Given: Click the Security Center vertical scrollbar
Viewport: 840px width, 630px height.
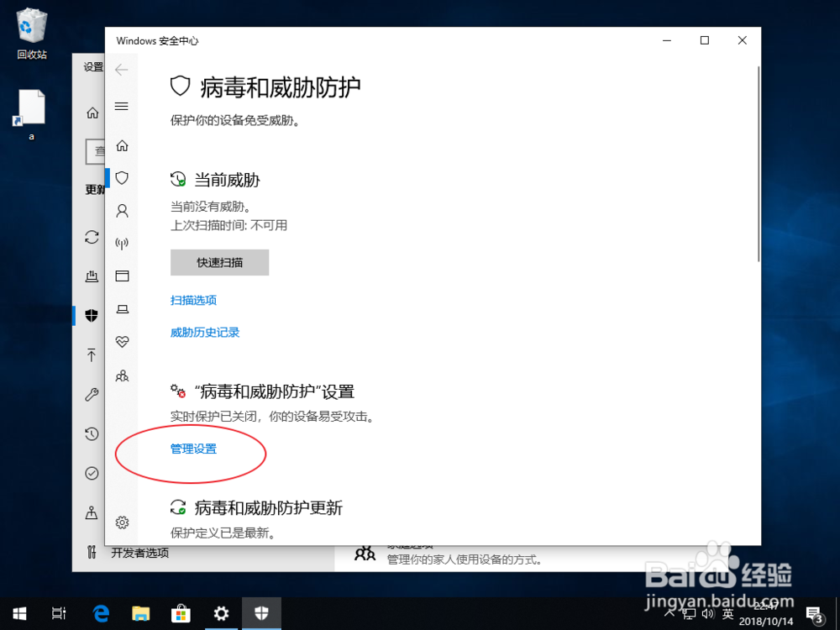Looking at the screenshot, I should (758, 164).
